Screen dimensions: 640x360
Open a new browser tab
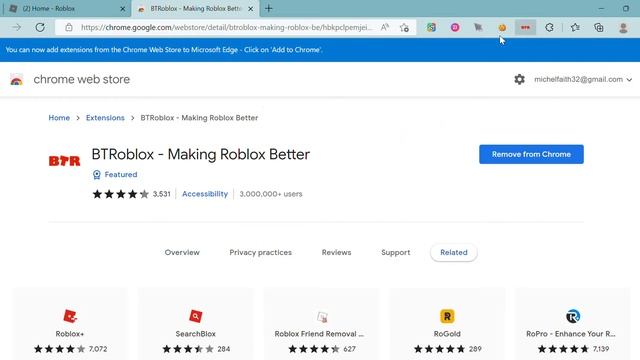pos(269,8)
